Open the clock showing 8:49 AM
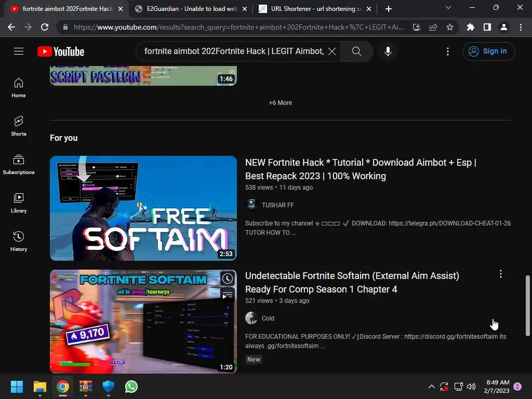Viewport: 532px width, 399px height. (x=497, y=387)
